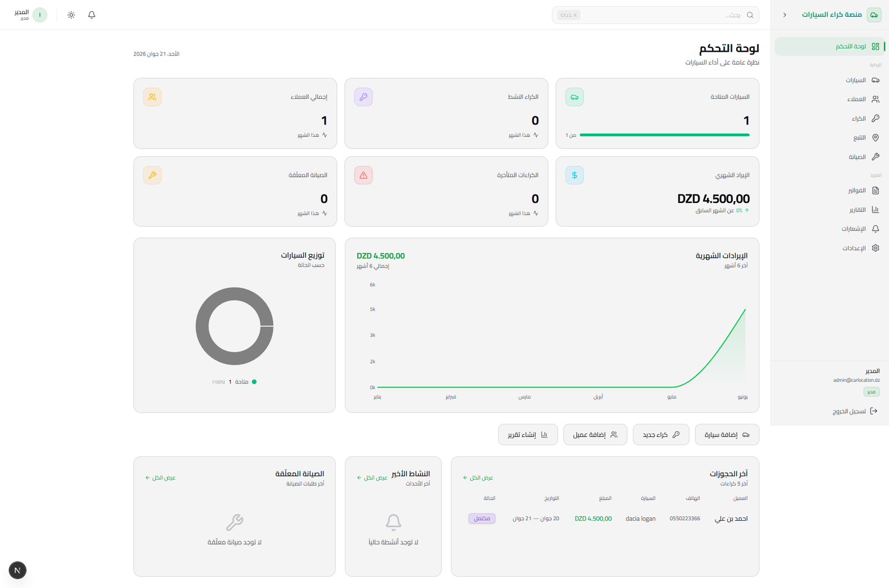The height and width of the screenshot is (588, 889).
Task: Click in the بحث search field
Action: (656, 15)
